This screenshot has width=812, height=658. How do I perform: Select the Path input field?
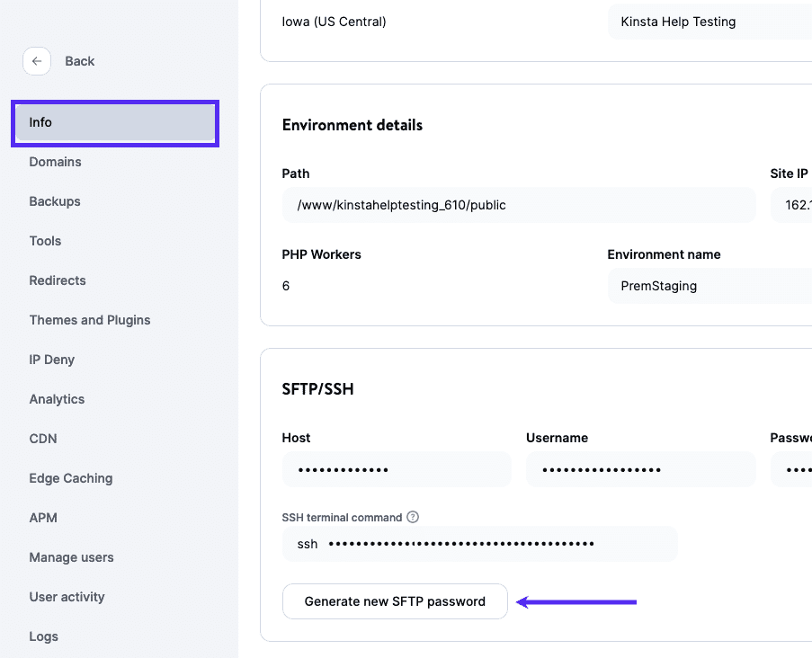(518, 205)
